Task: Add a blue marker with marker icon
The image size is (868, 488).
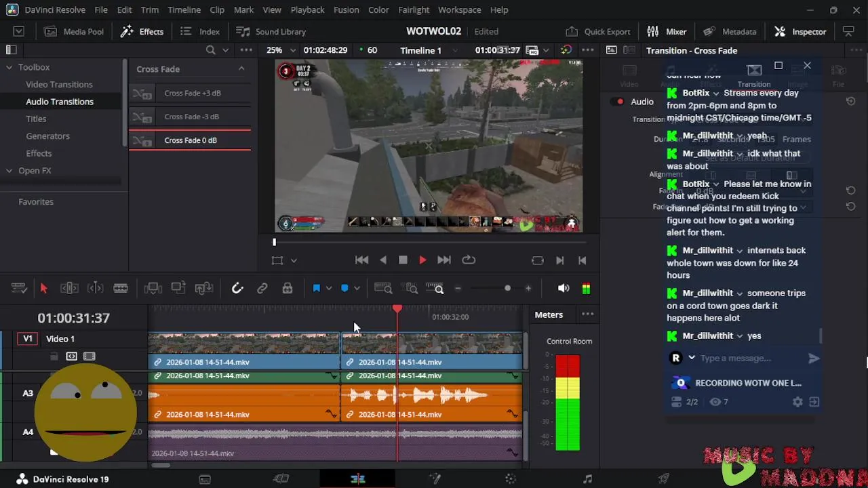Action: click(x=344, y=289)
